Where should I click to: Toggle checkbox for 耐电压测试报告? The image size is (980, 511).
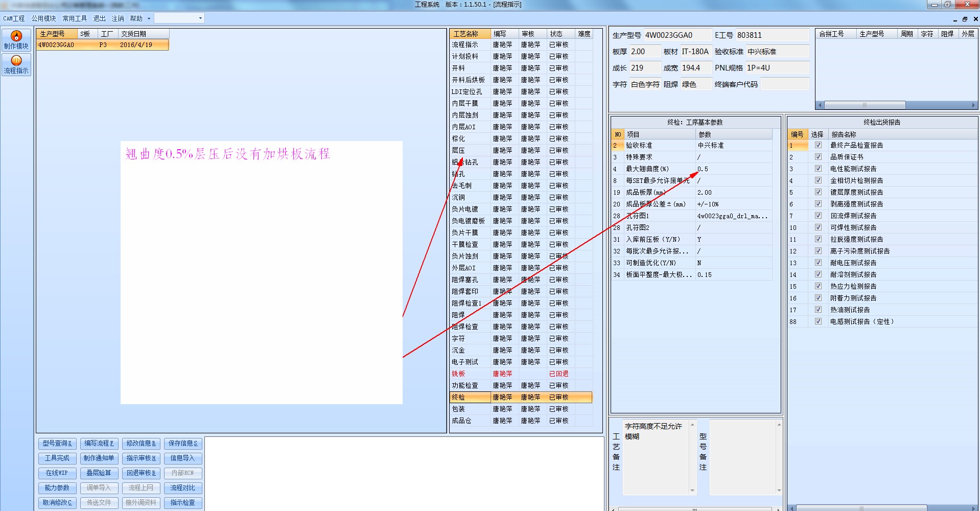click(818, 263)
